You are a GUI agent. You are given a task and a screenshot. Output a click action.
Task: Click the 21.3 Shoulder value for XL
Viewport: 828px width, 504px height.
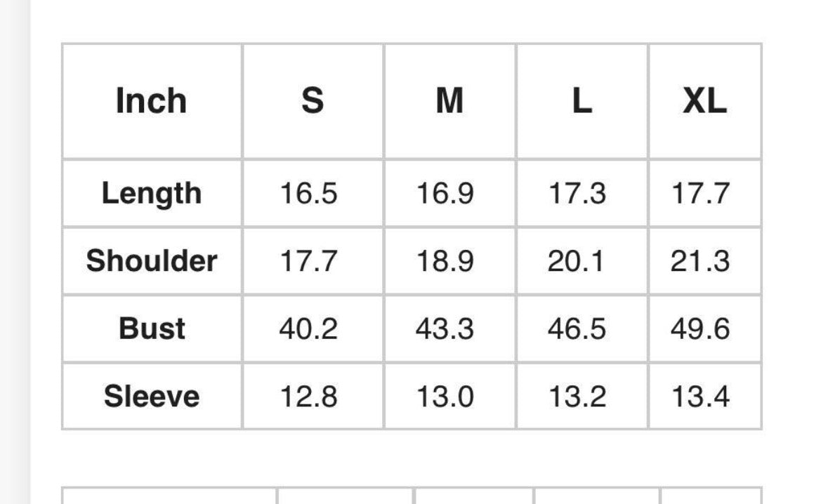[700, 260]
